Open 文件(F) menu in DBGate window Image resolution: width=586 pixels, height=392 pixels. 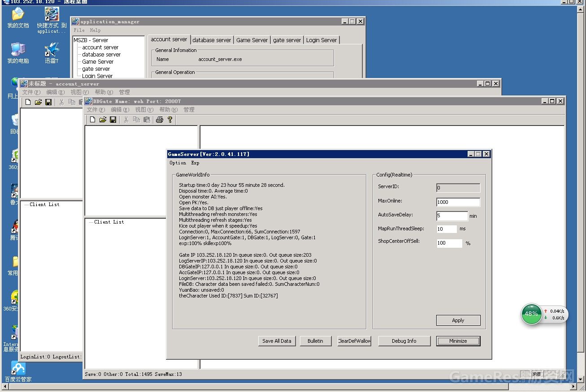95,110
